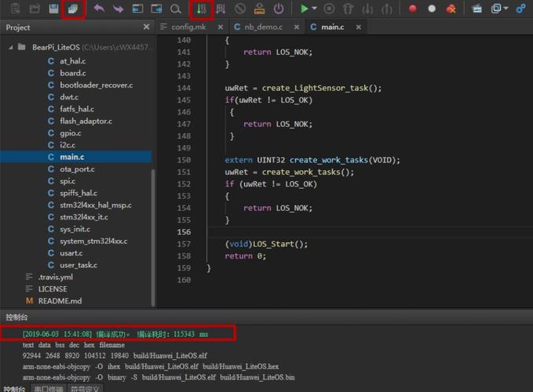Viewport: 533px width, 392px height.
Task: Click the stop build circle-slash icon
Action: pyautogui.click(x=240, y=9)
